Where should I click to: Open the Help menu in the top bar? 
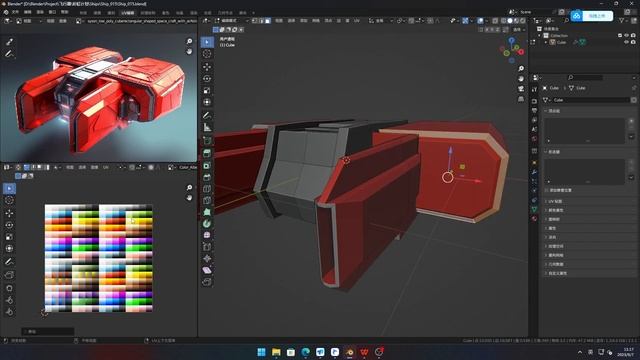click(x=64, y=12)
